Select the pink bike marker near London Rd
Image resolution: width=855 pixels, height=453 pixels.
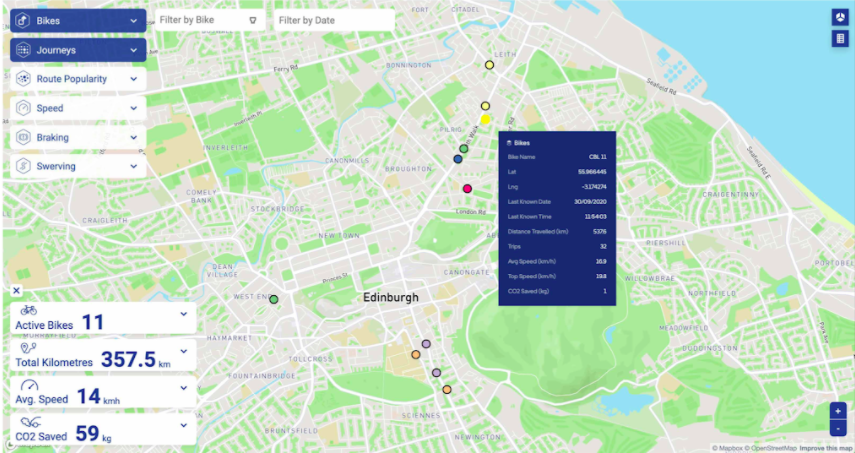(x=467, y=189)
